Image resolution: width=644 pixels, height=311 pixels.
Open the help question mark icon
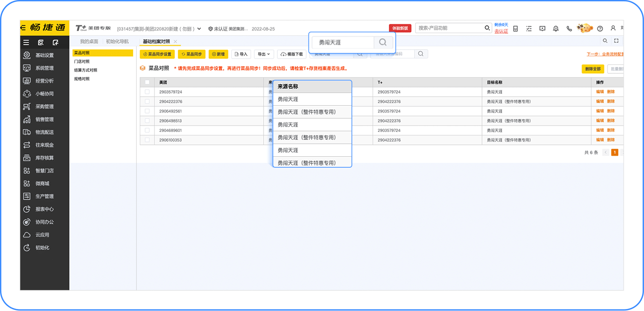(x=600, y=29)
